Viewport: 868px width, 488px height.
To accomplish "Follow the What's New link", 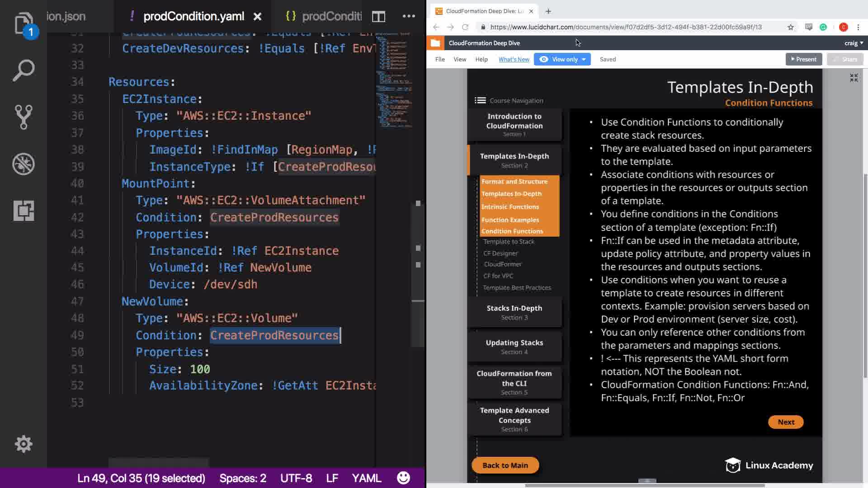I will click(514, 59).
